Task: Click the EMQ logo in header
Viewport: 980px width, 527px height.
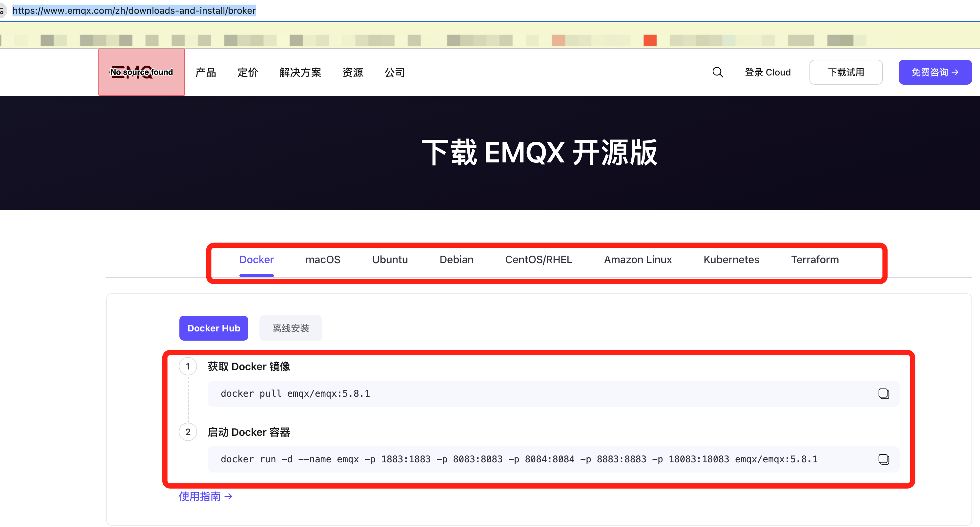Action: (x=141, y=72)
